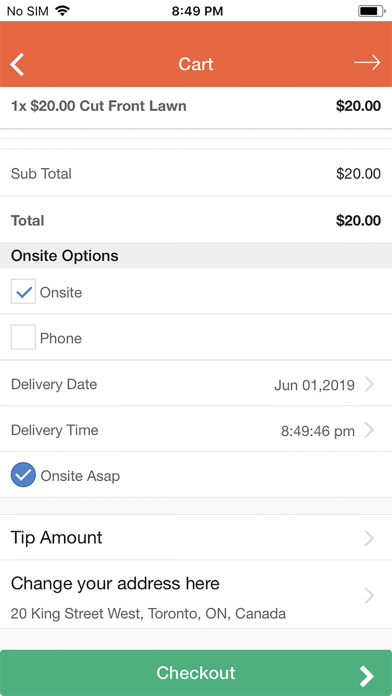This screenshot has width=392, height=696.
Task: Tap the Wi-Fi icon in status bar
Action: click(x=63, y=11)
